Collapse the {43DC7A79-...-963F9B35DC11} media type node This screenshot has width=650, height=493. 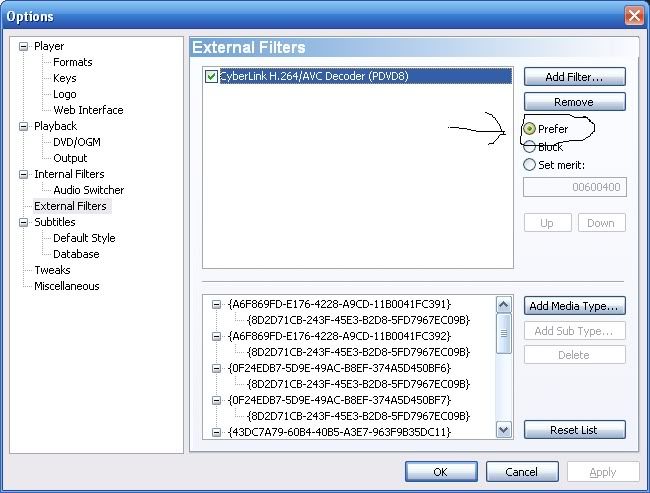point(216,432)
